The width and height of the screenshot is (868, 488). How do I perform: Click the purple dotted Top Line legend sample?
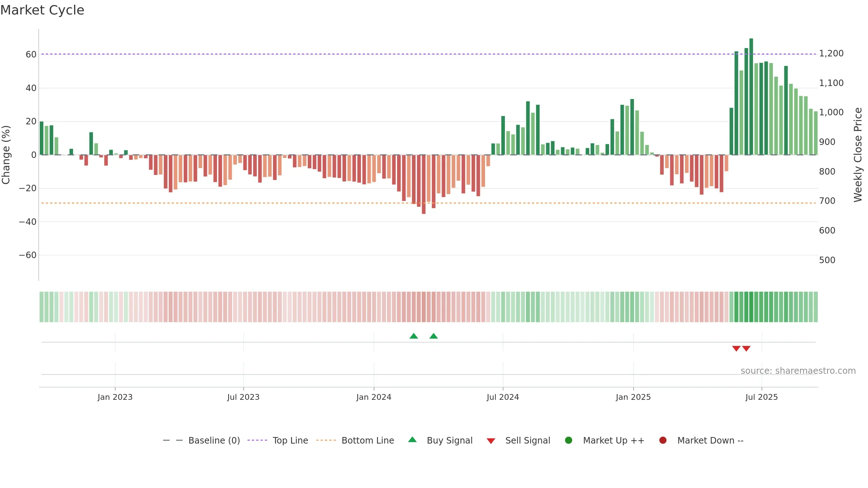coord(257,440)
